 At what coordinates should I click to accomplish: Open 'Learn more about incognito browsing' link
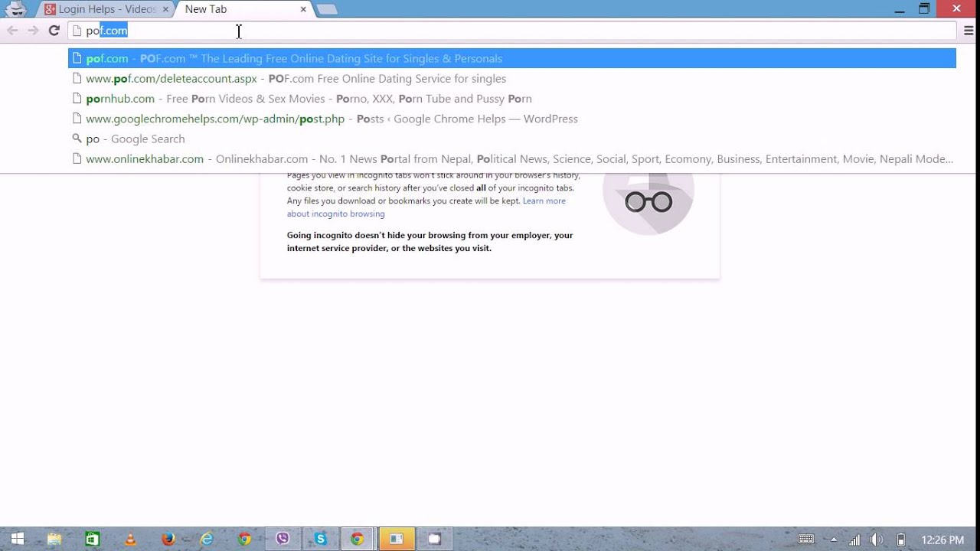426,207
